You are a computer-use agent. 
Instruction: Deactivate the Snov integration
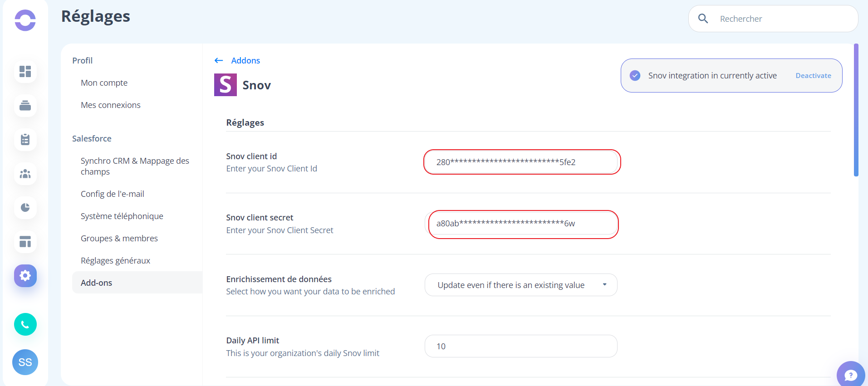click(813, 75)
